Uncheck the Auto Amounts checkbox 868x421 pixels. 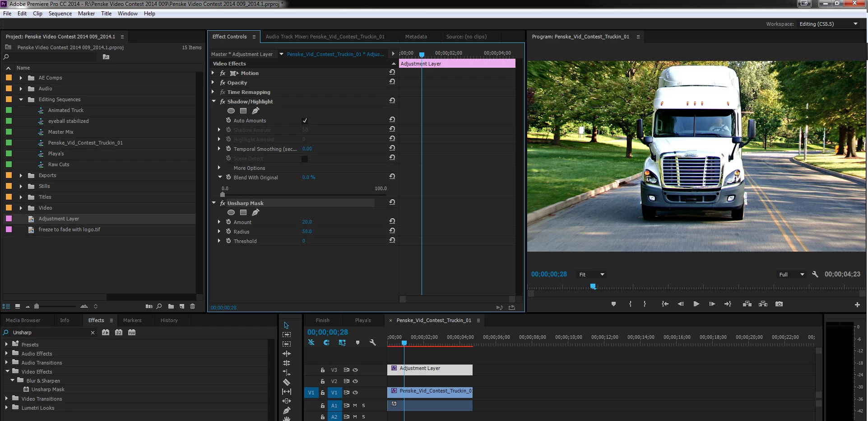coord(305,121)
